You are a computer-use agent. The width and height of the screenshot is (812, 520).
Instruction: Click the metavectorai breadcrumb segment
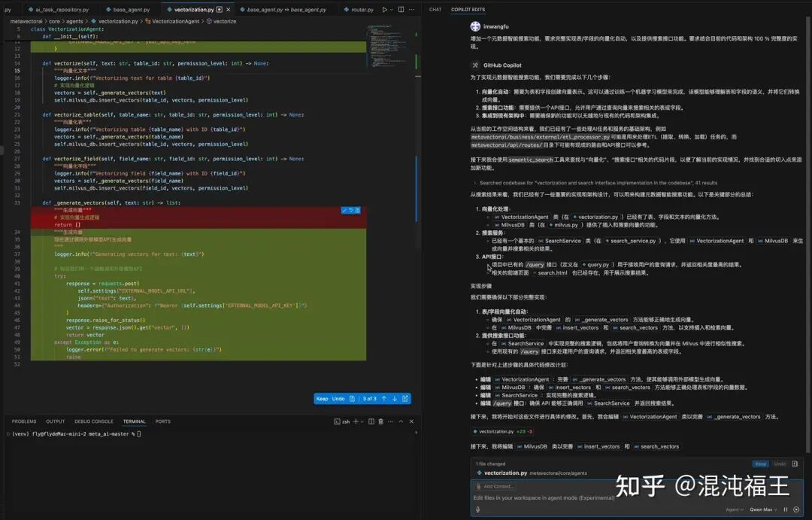(x=26, y=21)
